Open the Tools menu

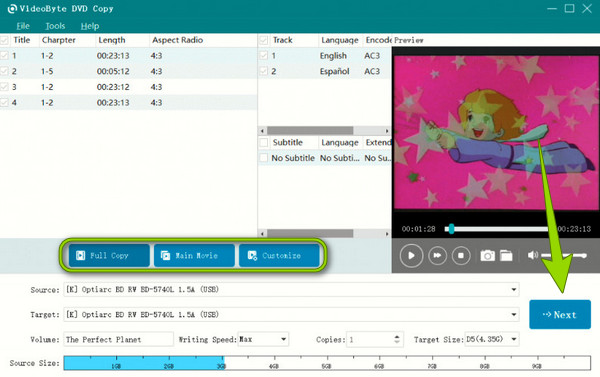point(55,26)
